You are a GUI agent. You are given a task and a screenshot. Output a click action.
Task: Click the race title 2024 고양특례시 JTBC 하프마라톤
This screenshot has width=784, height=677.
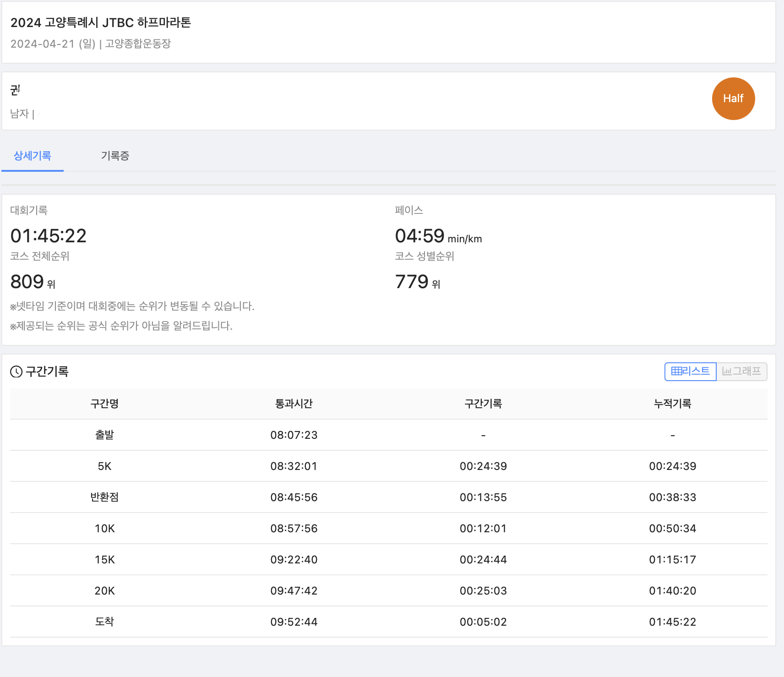(x=101, y=22)
